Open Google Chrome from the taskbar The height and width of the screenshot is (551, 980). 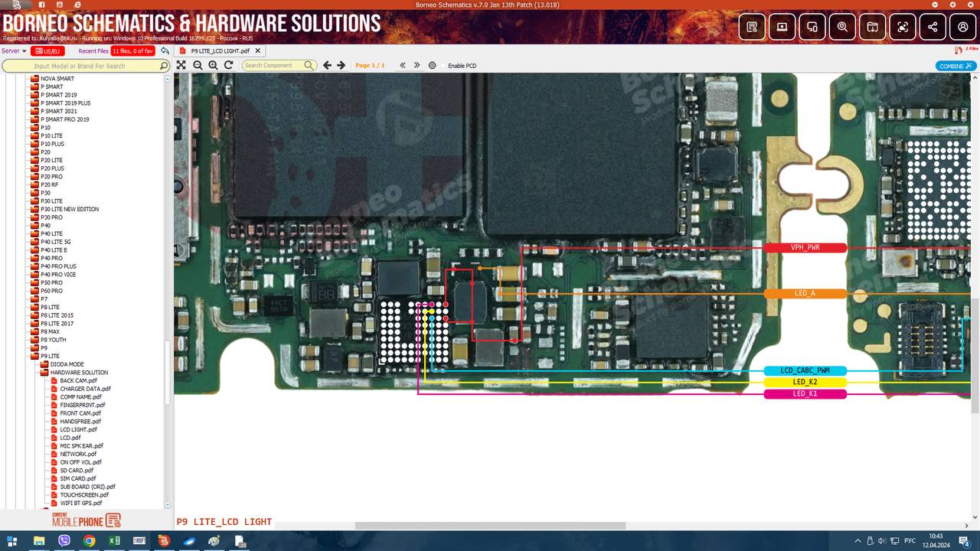coord(89,541)
